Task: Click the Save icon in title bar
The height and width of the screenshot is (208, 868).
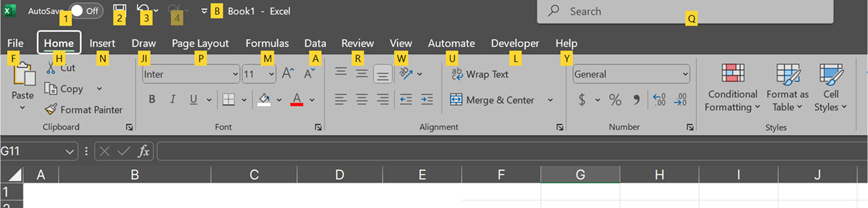Action: pyautogui.click(x=119, y=10)
